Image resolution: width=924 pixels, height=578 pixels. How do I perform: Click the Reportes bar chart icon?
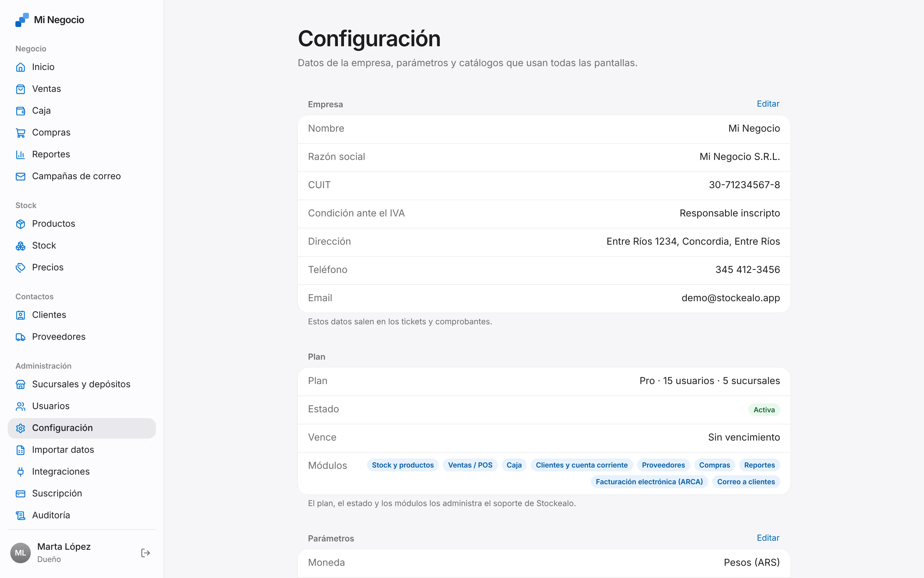coord(21,154)
